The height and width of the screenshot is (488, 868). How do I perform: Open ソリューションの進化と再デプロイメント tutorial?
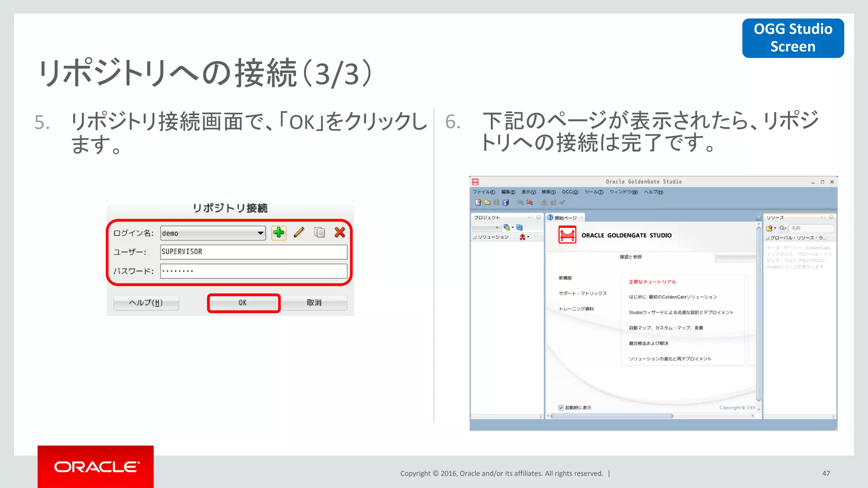(x=670, y=359)
